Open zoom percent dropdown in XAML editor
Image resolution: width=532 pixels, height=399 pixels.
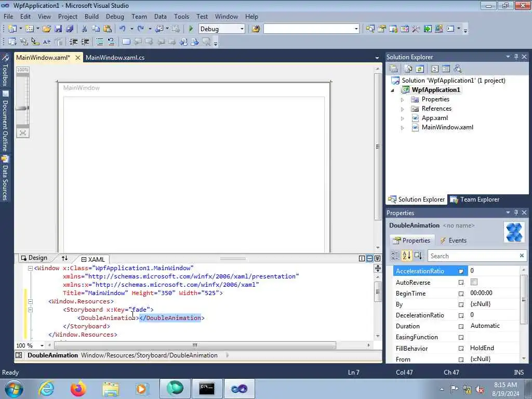[42, 345]
